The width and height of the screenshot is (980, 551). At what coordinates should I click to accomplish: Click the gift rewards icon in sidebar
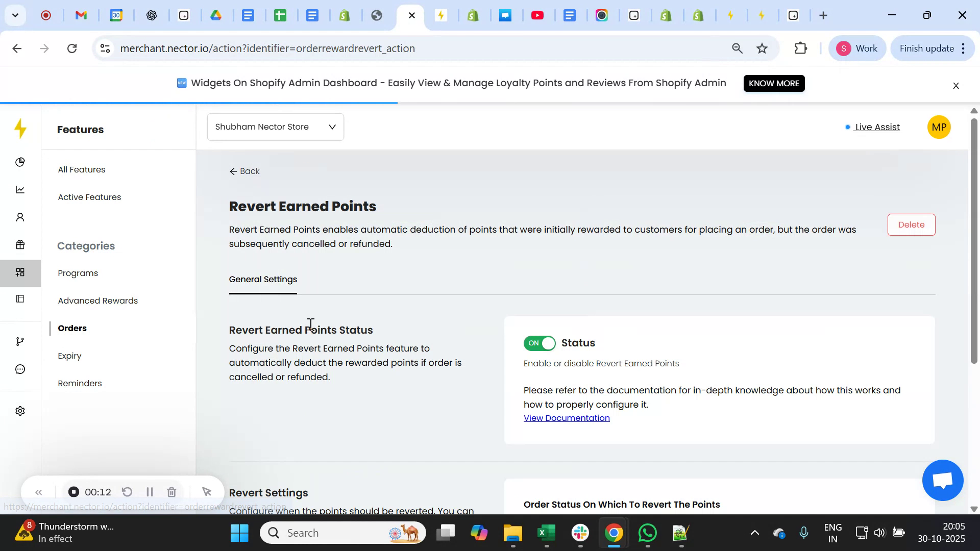point(20,244)
